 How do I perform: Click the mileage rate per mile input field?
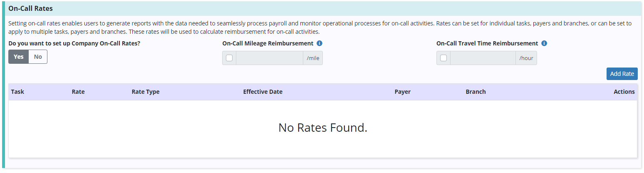(x=269, y=58)
